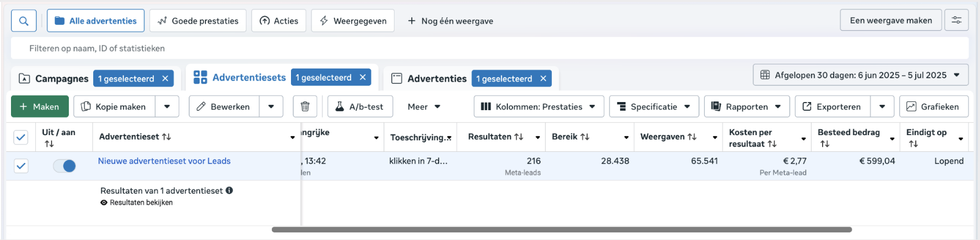Click the € 2,77 cost value
The height and width of the screenshot is (240, 980).
pyautogui.click(x=794, y=161)
